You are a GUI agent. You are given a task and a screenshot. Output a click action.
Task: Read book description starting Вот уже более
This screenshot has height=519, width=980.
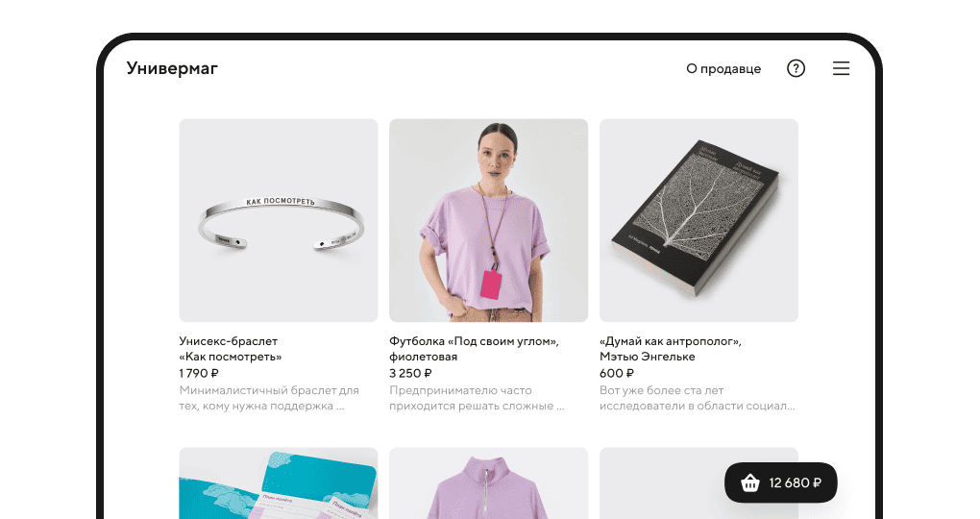click(698, 398)
